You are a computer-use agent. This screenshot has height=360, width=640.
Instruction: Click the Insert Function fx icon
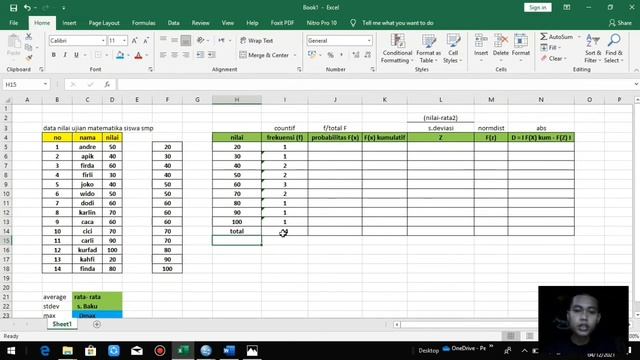click(107, 84)
